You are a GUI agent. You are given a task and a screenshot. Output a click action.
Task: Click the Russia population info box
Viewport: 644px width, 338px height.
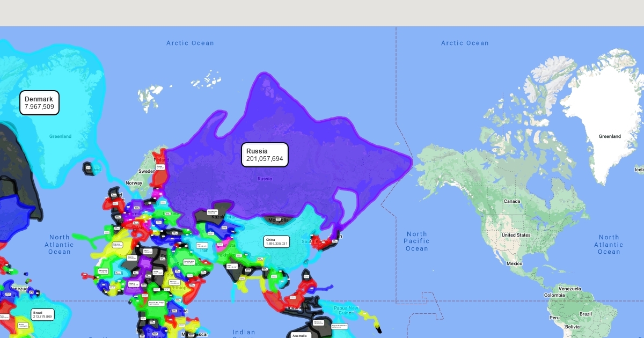265,155
